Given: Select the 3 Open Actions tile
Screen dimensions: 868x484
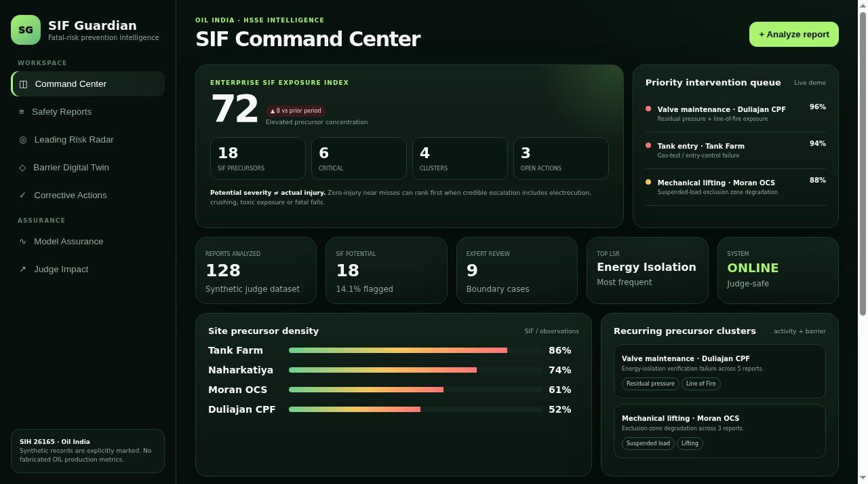Looking at the screenshot, I should [561, 158].
